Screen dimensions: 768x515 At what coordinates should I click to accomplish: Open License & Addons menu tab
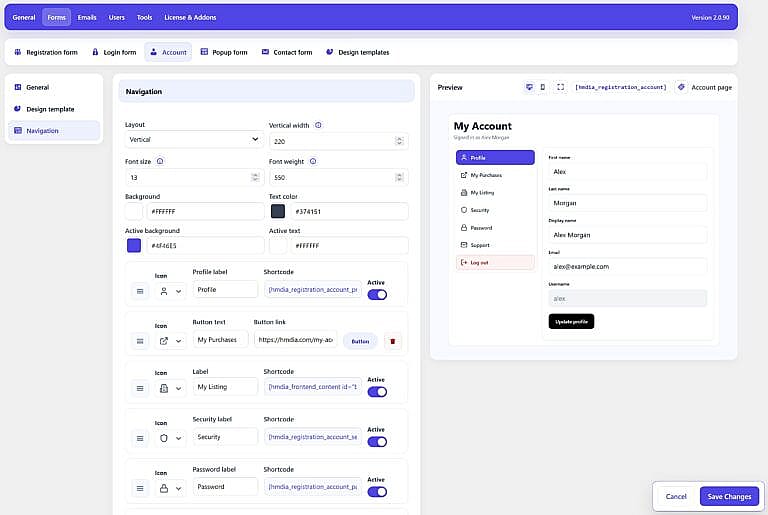pos(190,17)
